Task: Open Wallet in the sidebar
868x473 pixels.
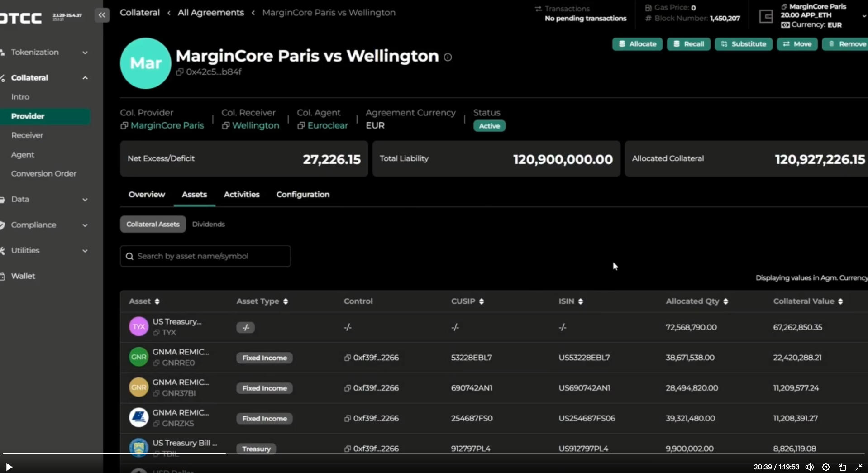Action: (23, 276)
